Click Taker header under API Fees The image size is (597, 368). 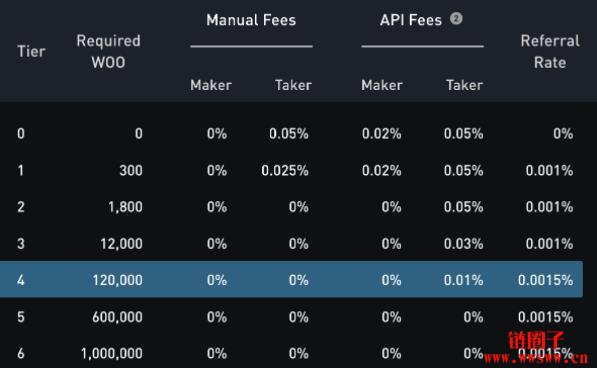(x=465, y=85)
